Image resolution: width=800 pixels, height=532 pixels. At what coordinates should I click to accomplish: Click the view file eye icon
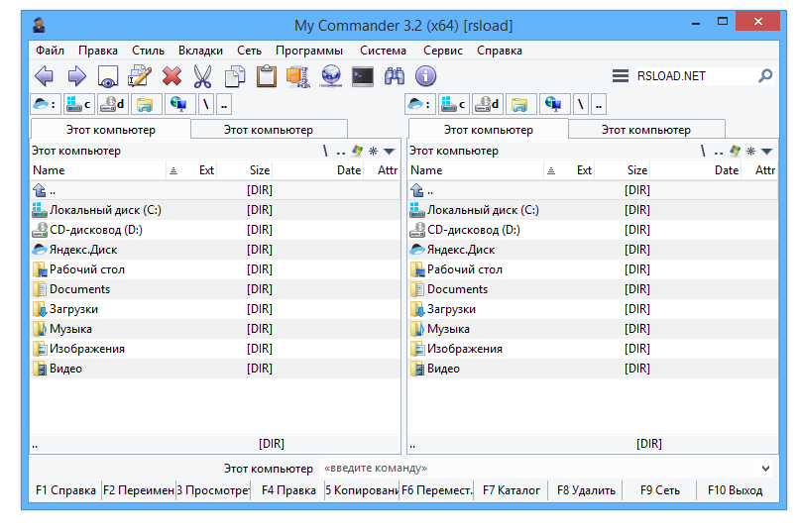click(108, 76)
